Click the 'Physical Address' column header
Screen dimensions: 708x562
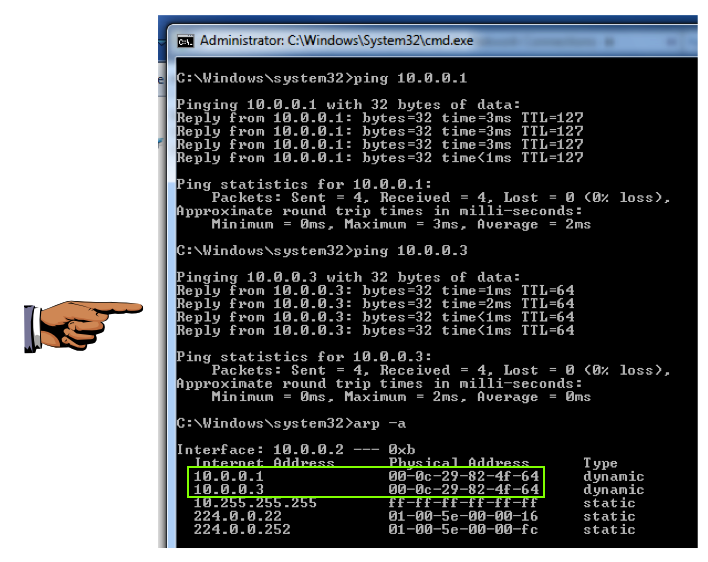(459, 463)
